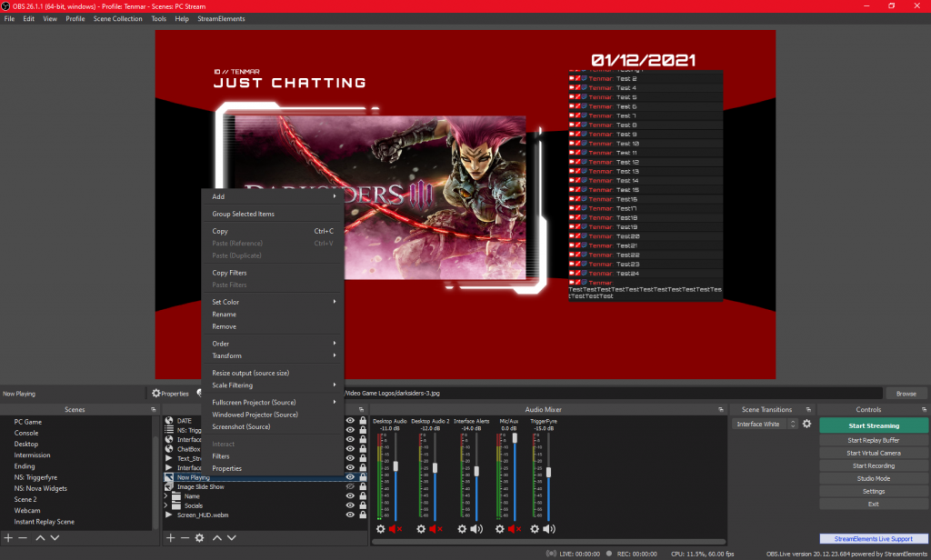Add a new scene with plus icon

tap(8, 537)
